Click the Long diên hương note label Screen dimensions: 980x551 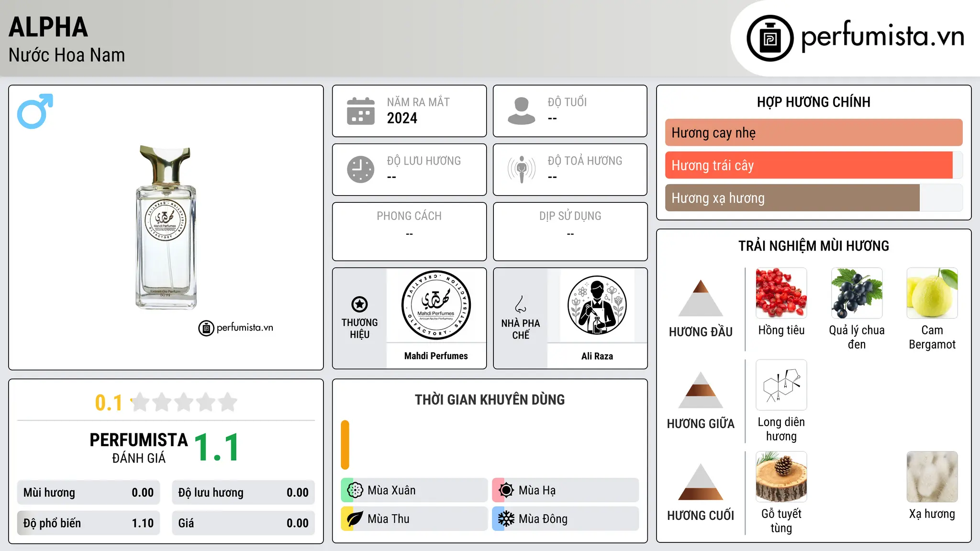[781, 429]
